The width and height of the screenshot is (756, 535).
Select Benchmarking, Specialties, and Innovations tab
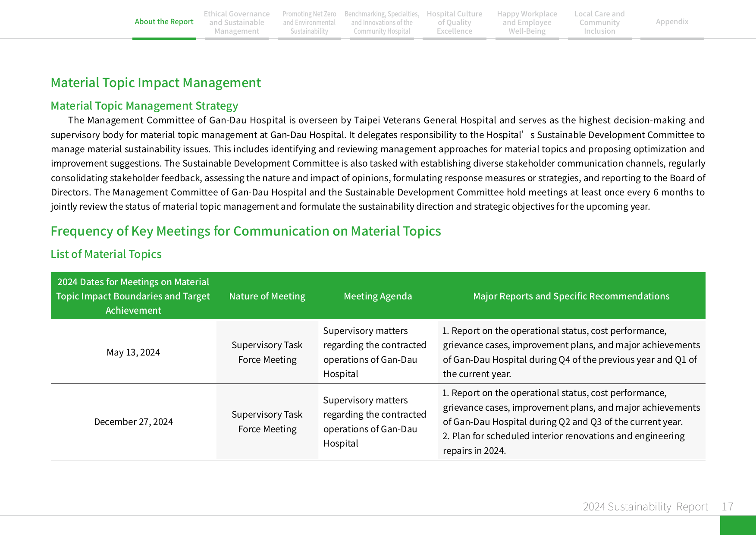(382, 22)
